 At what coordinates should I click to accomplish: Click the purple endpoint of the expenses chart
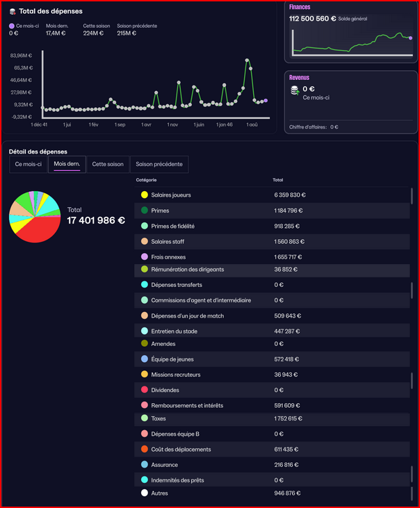tap(266, 101)
